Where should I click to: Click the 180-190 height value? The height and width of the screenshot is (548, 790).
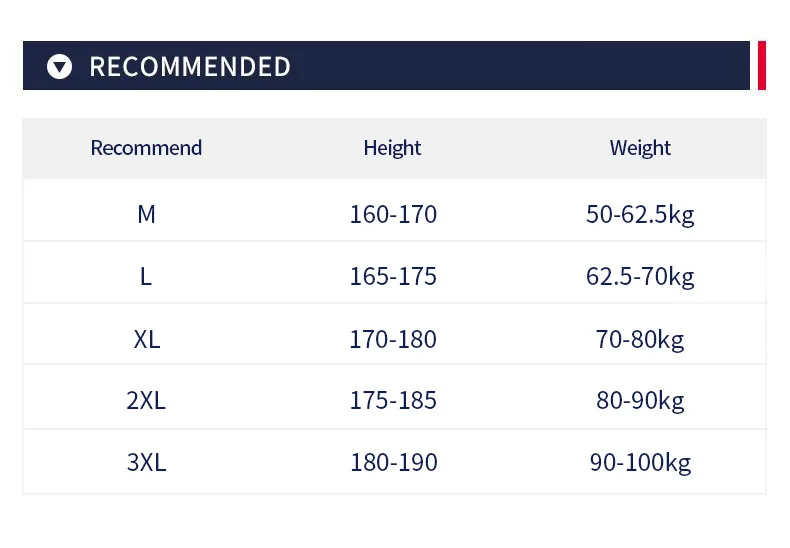(393, 463)
